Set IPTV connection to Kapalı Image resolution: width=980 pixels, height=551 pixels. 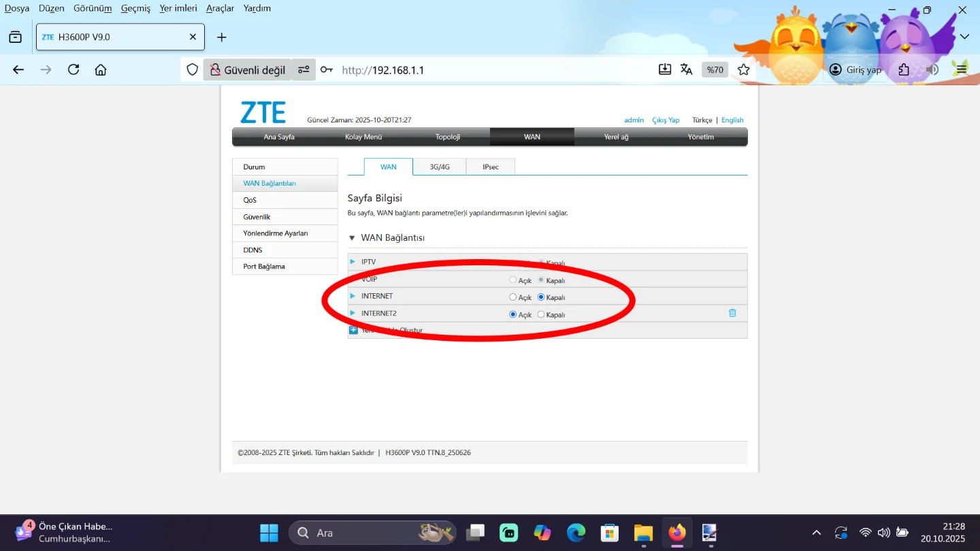[x=541, y=263]
